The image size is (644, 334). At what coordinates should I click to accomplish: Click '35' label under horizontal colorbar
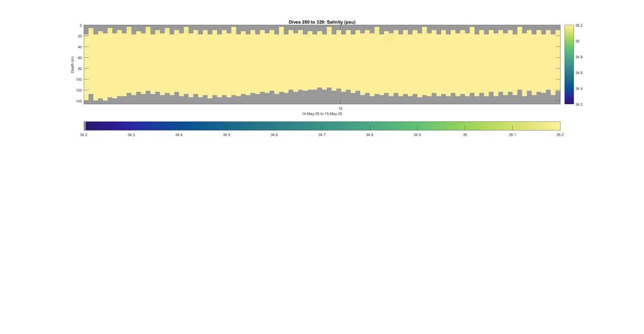click(x=465, y=135)
